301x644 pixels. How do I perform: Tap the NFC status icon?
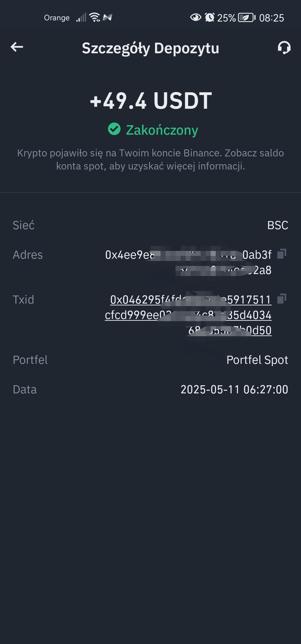[x=107, y=18]
